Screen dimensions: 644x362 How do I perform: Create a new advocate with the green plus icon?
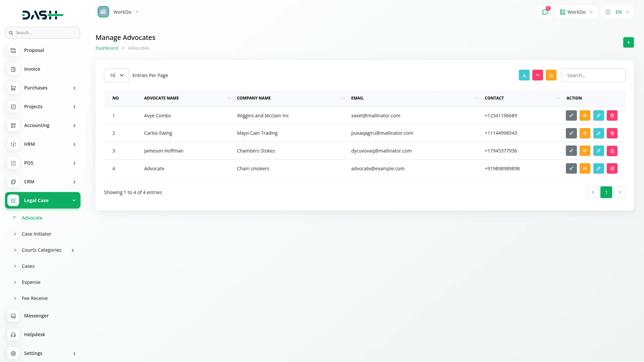629,42
